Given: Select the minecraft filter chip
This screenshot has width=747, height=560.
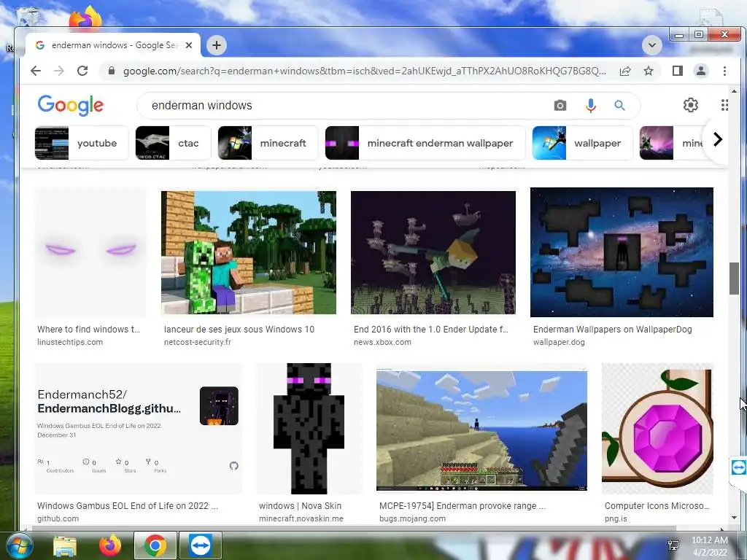Looking at the screenshot, I should (268, 143).
